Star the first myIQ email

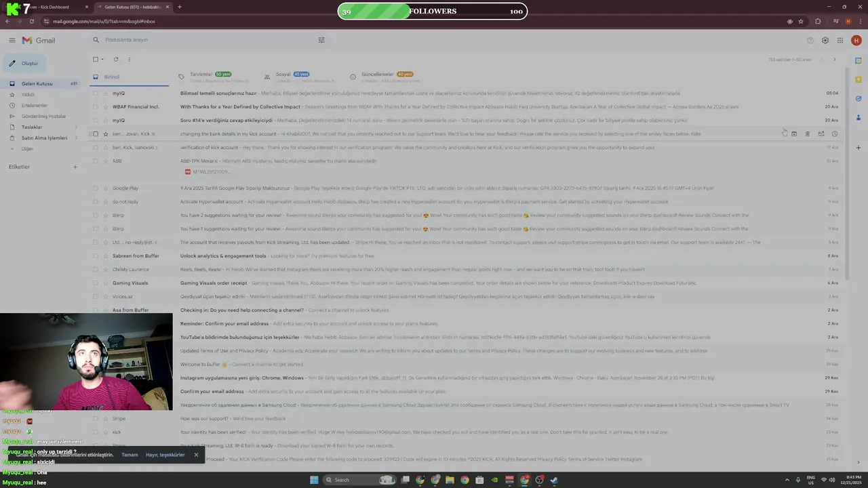coord(106,94)
